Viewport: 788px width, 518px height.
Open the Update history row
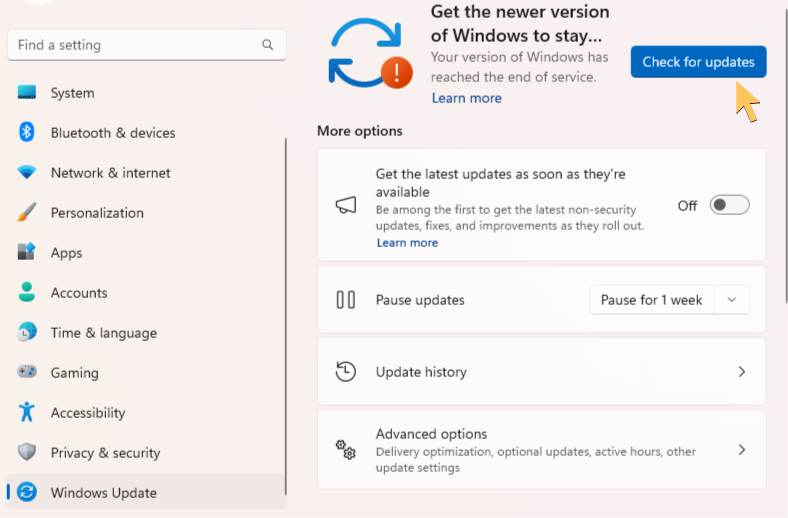click(x=542, y=372)
